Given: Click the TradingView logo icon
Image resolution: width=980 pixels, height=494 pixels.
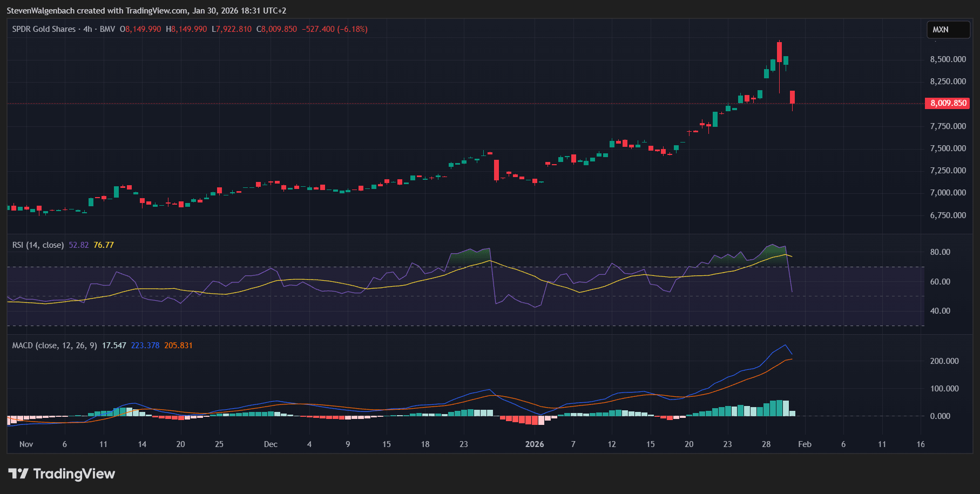Looking at the screenshot, I should tap(18, 474).
